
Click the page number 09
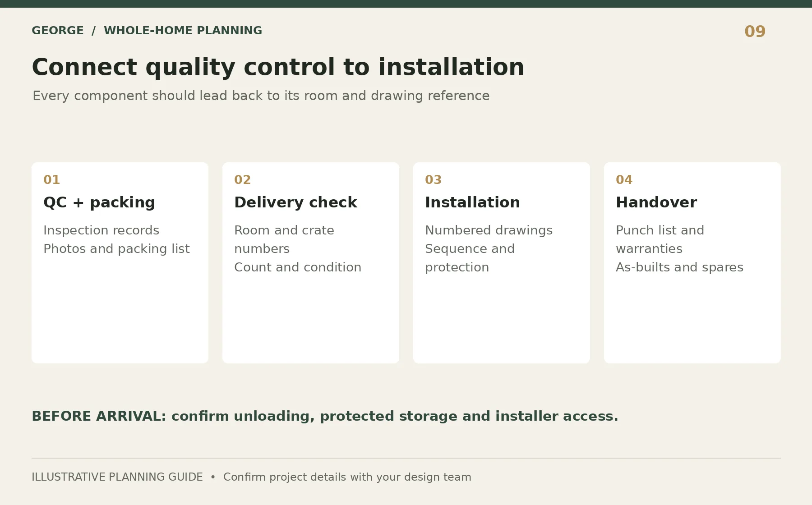(x=755, y=32)
